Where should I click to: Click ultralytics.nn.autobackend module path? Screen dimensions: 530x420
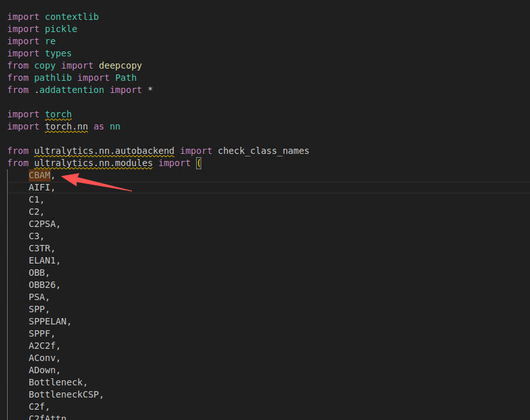coord(104,151)
